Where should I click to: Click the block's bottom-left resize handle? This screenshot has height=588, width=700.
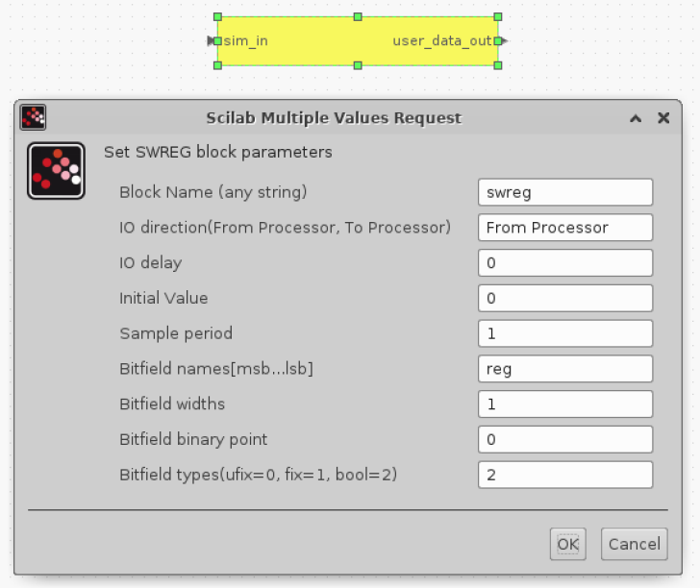(218, 65)
